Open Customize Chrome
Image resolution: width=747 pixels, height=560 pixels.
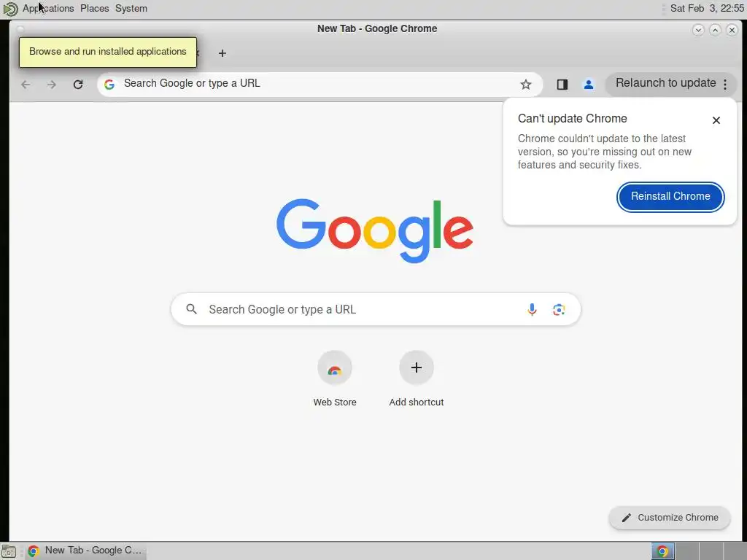tap(670, 518)
